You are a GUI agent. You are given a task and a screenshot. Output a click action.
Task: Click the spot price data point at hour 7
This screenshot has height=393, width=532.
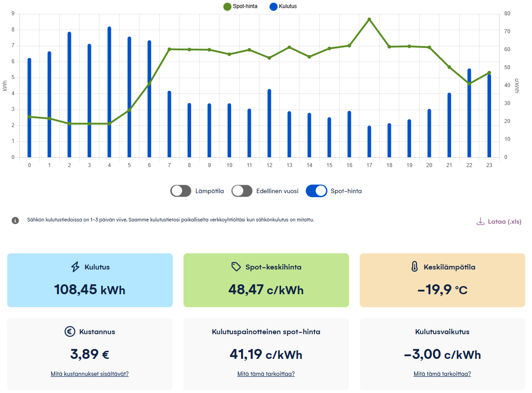coord(170,49)
